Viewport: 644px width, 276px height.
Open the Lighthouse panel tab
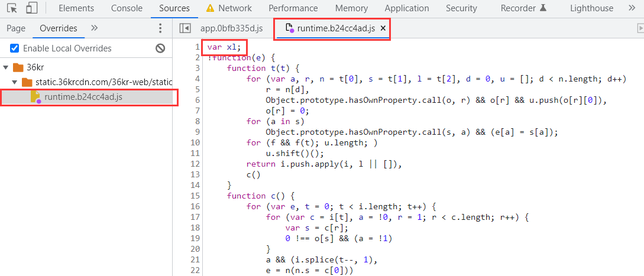[591, 8]
